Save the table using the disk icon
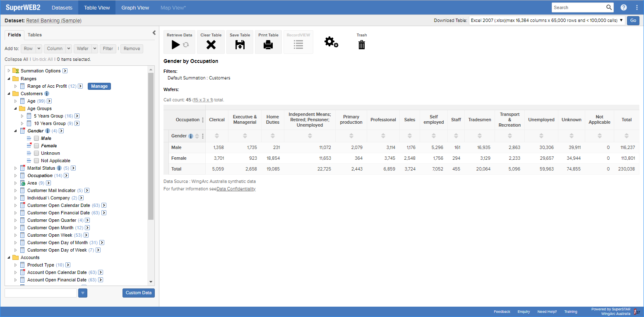Screen dimensions: 644x317 click(x=240, y=45)
